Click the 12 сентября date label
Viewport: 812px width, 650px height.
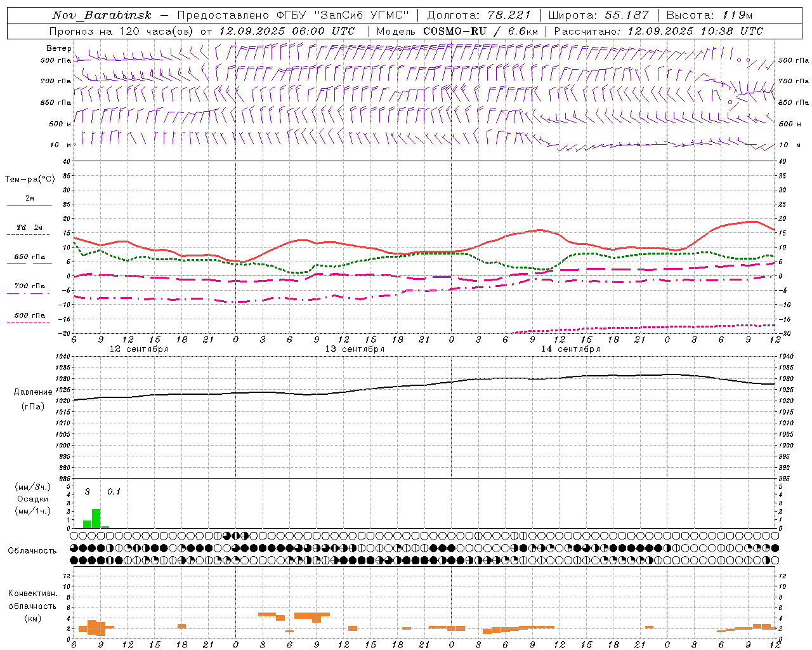[139, 349]
